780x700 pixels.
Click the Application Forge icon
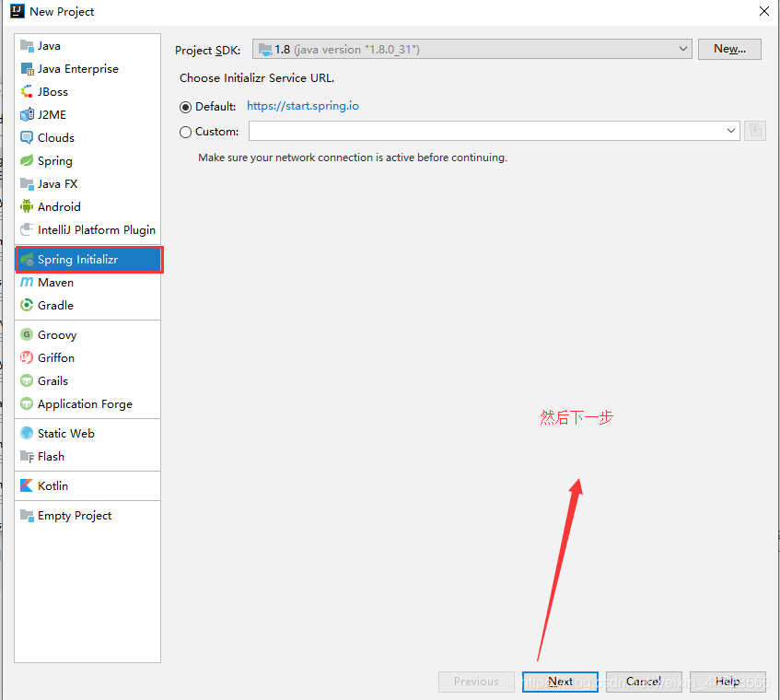(27, 403)
